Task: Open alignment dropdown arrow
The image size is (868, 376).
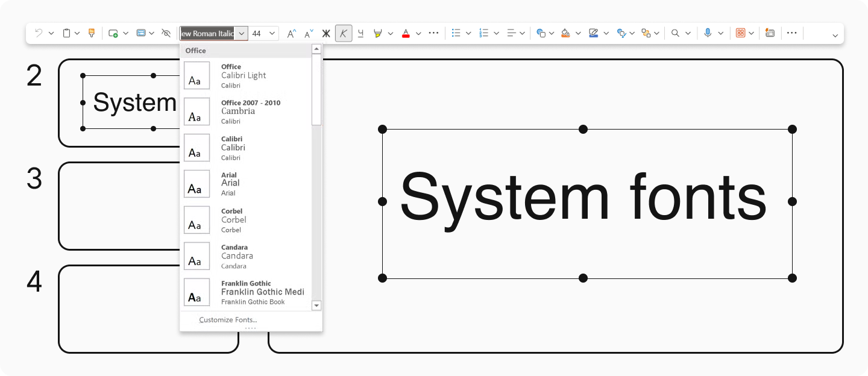Action: coord(522,33)
